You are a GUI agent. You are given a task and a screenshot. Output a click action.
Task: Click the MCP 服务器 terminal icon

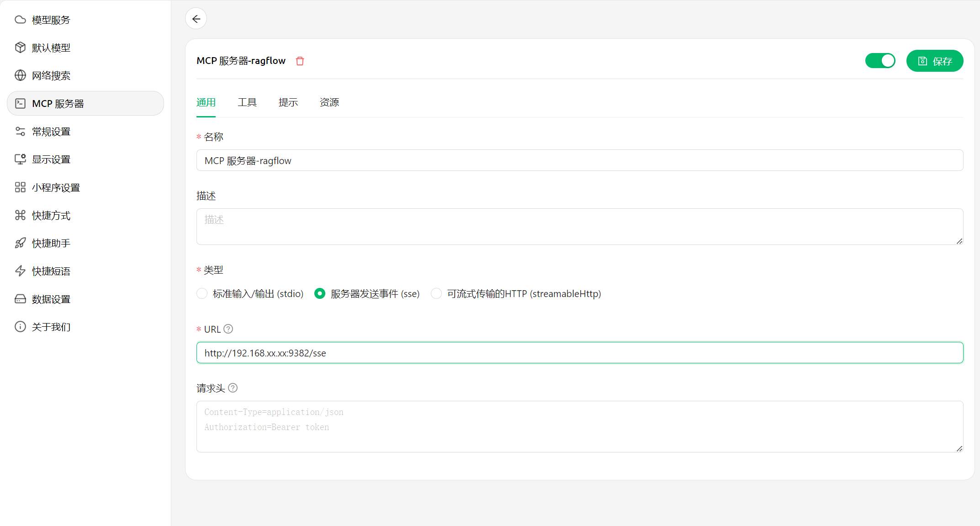point(20,103)
